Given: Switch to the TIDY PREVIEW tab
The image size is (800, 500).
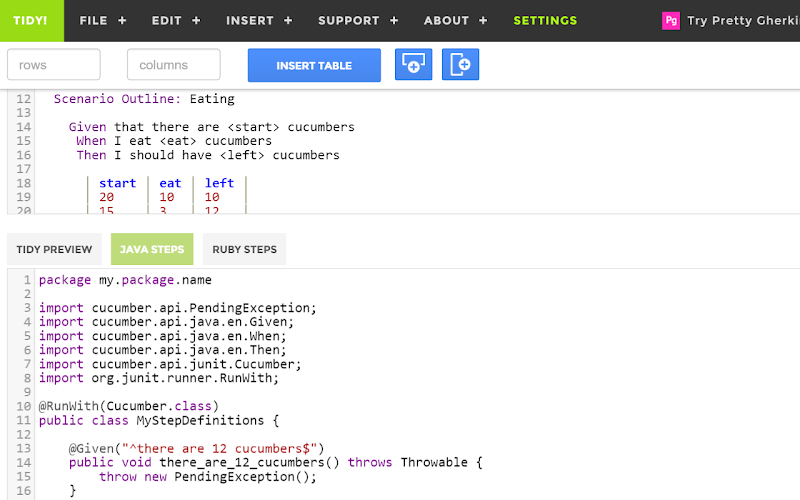Looking at the screenshot, I should 54,249.
